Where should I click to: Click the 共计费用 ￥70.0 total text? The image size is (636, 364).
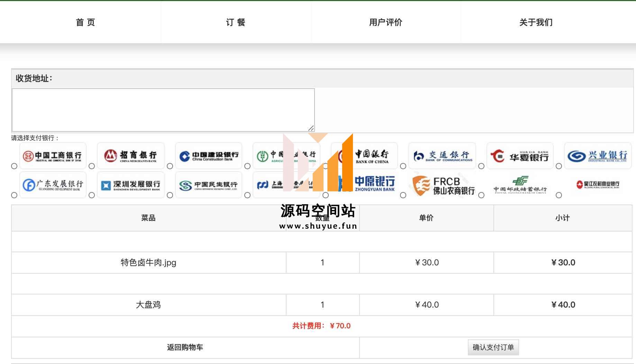coord(321,326)
